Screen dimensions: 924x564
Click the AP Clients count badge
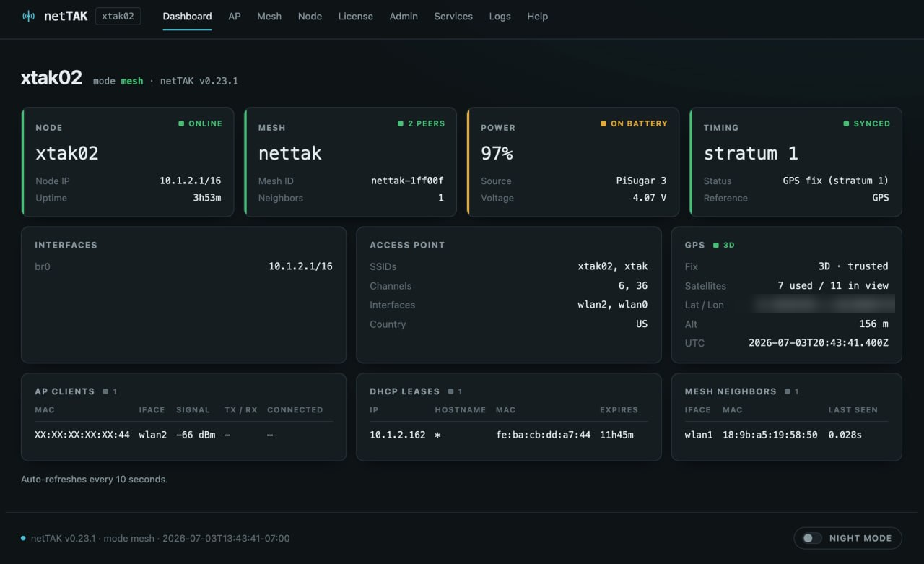(110, 391)
